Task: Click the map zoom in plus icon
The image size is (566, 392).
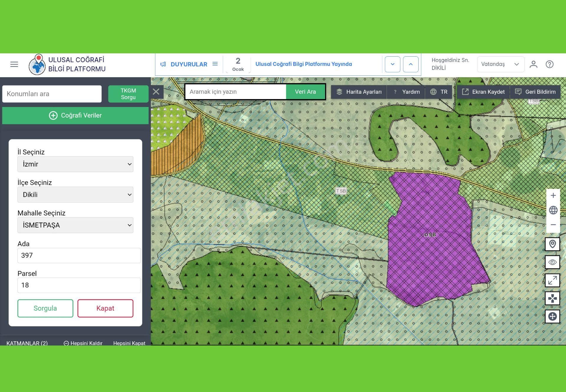Action: coord(553,195)
